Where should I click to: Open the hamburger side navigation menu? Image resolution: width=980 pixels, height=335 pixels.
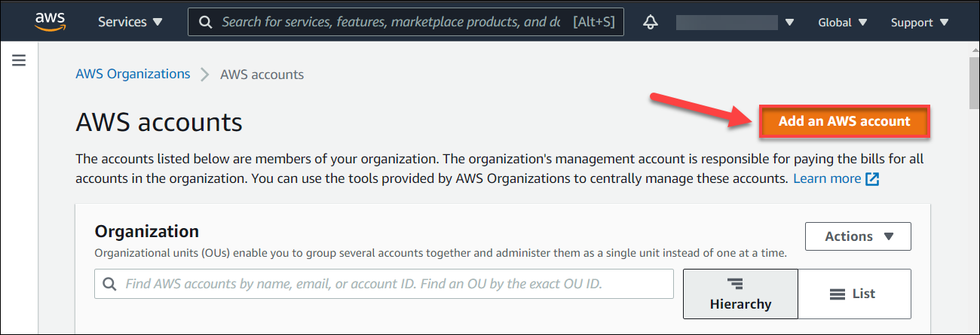coord(19,60)
